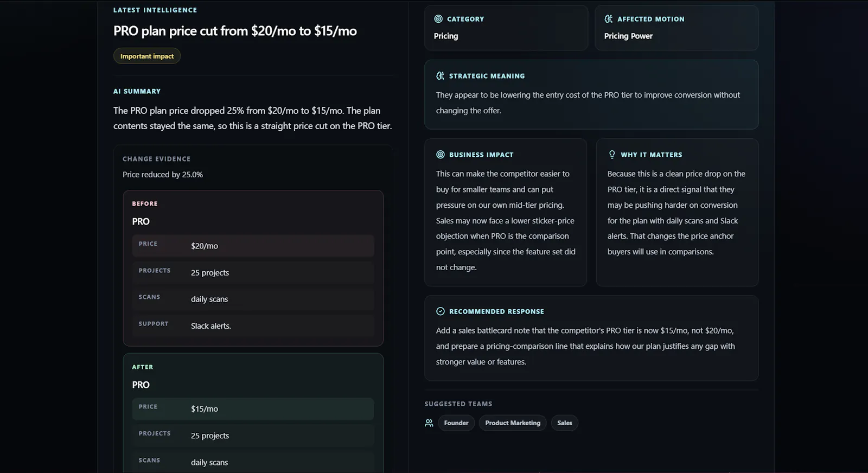This screenshot has height=473, width=868.
Task: Click the 'AI SUMMARY' heading
Action: coord(137,92)
